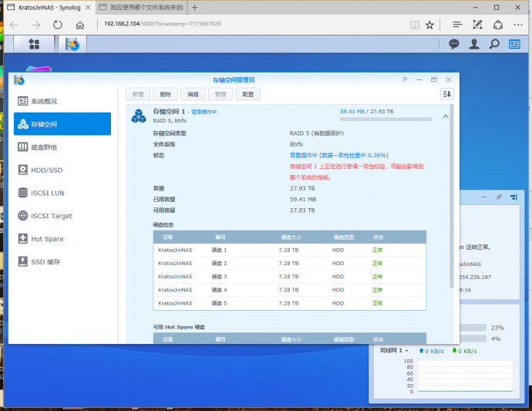Select Hot Spare in the sidebar
532x411 pixels.
click(x=47, y=239)
